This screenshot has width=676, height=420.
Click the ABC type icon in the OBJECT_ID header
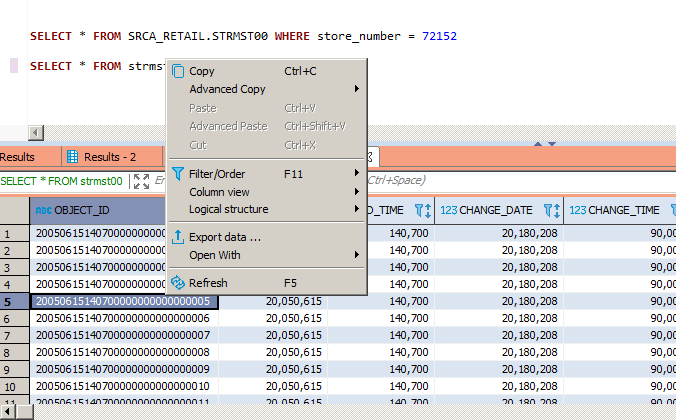[x=44, y=210]
